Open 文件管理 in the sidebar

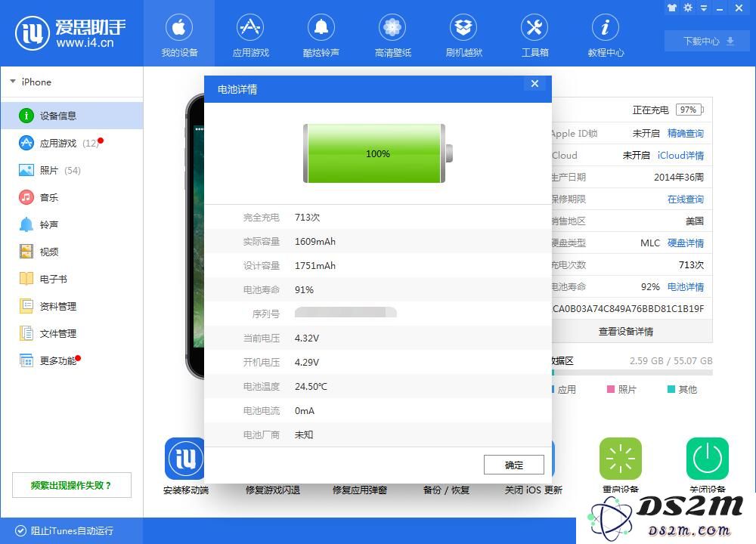(x=72, y=333)
